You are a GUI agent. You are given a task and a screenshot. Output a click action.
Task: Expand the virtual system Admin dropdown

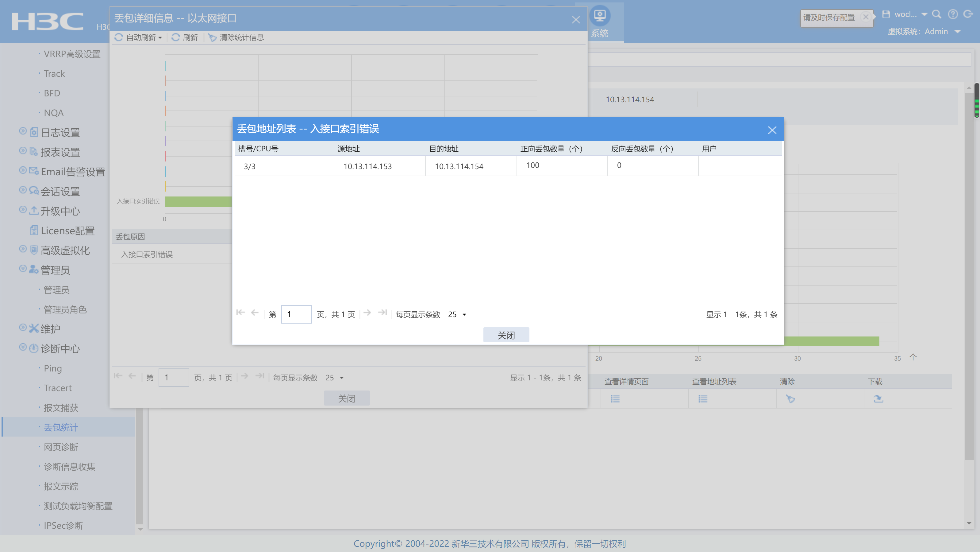click(x=958, y=32)
